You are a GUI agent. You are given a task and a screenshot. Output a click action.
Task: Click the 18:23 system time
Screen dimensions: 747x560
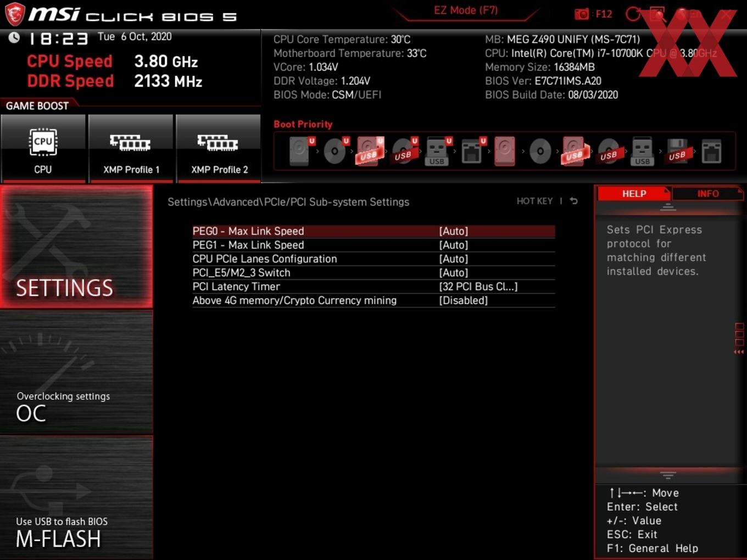point(58,38)
